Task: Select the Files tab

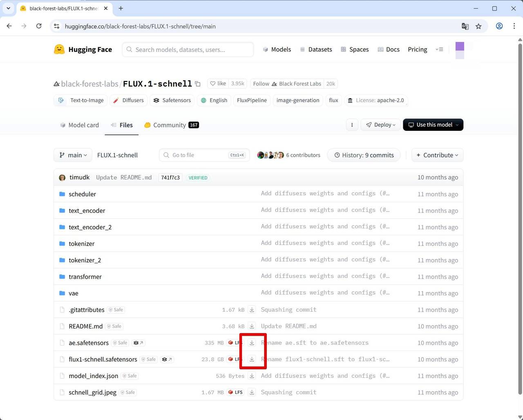Action: pos(122,125)
